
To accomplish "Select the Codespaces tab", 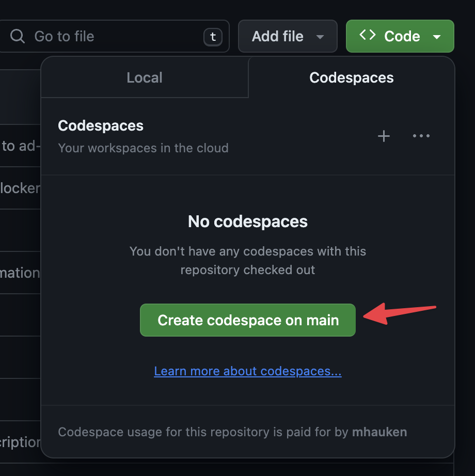I will click(x=351, y=77).
